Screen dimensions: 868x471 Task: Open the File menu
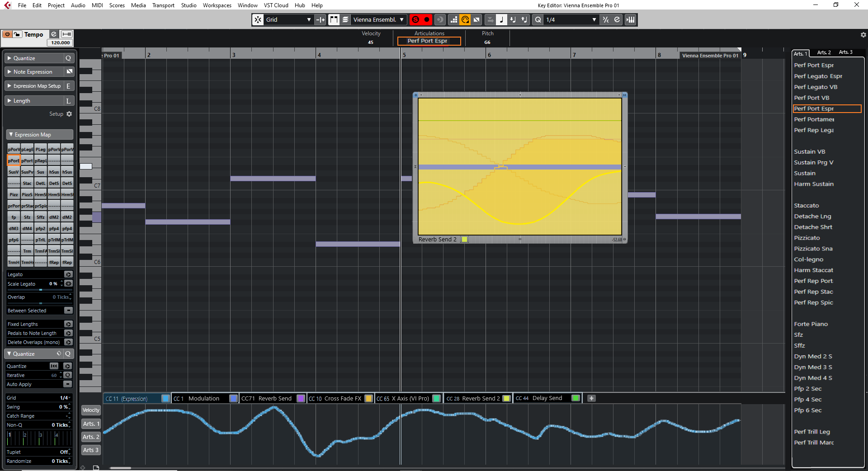22,5
